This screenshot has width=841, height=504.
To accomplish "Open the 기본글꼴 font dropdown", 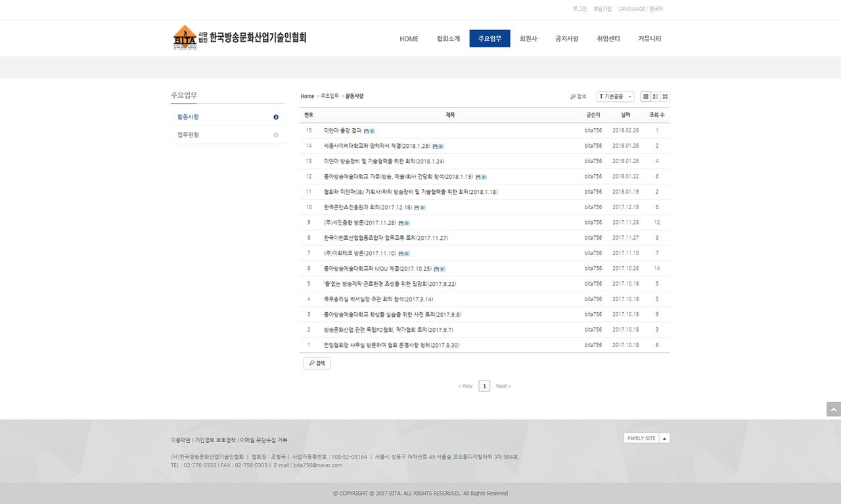I will coord(616,97).
